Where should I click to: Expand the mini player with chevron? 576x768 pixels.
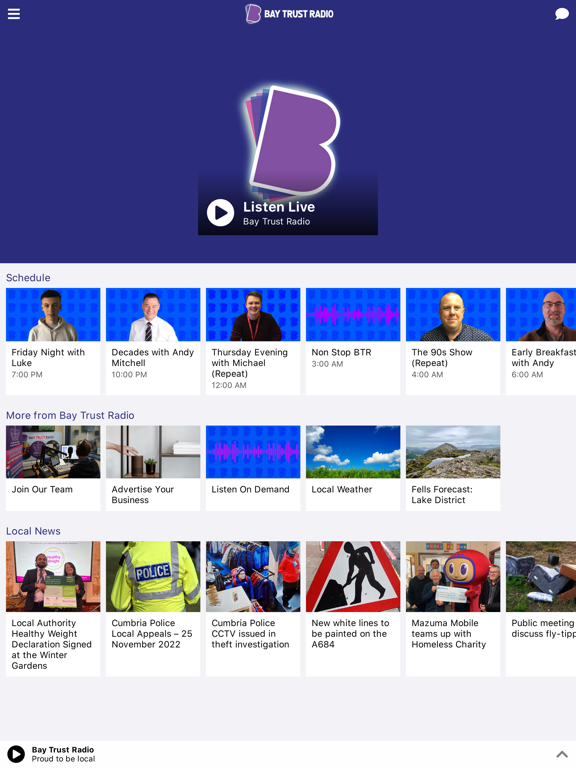[562, 754]
